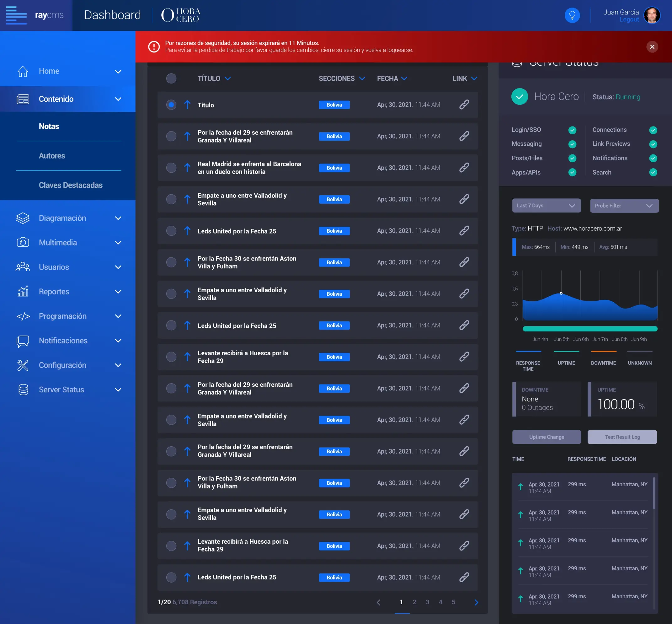Switch to Claves Destacadas section
672x624 pixels.
point(71,185)
